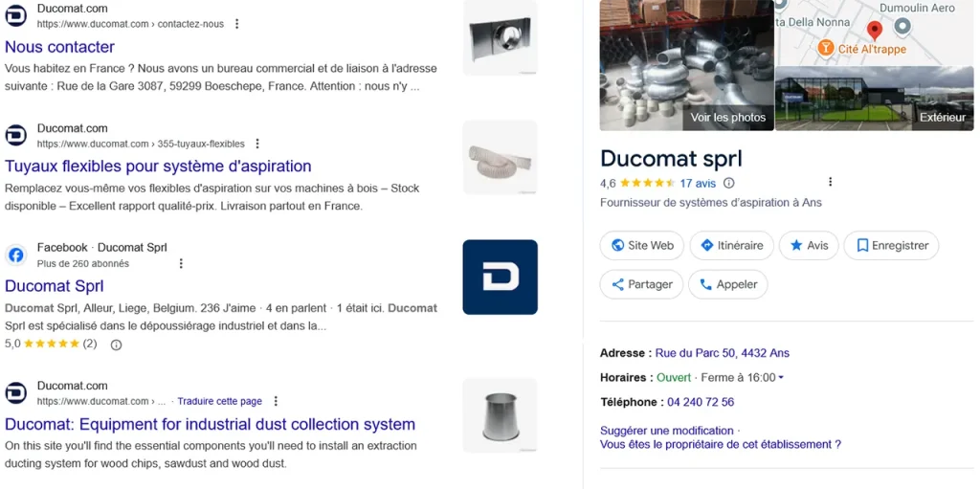Viewport: 980px width, 489px height.
Task: Click the Partager button
Action: tap(641, 284)
